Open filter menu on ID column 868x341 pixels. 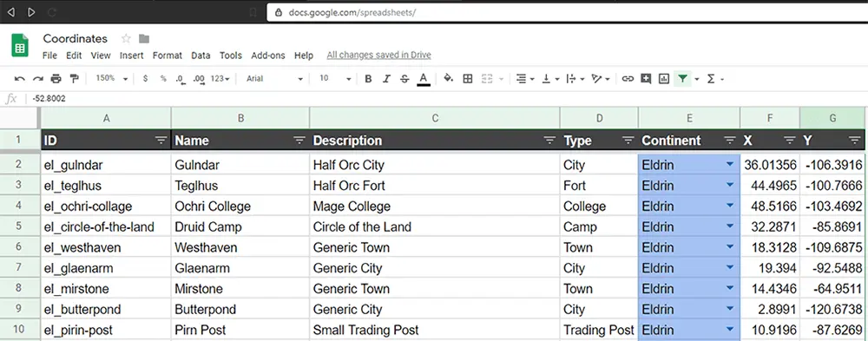pos(161,141)
